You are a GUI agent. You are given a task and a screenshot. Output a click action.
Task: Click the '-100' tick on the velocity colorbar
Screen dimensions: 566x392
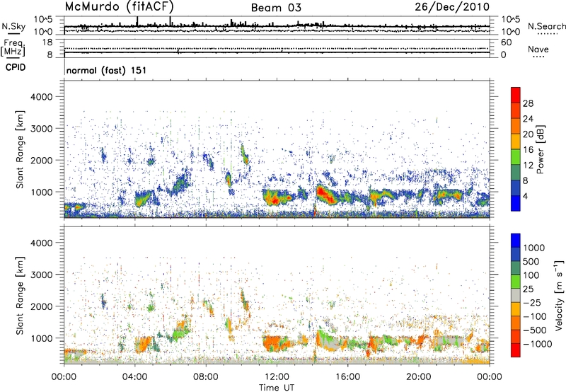coord(534,316)
